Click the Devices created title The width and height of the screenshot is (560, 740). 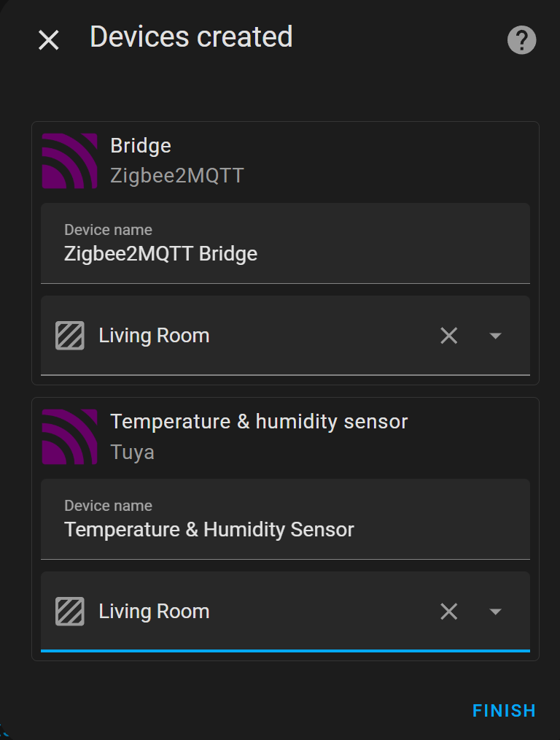coord(191,36)
